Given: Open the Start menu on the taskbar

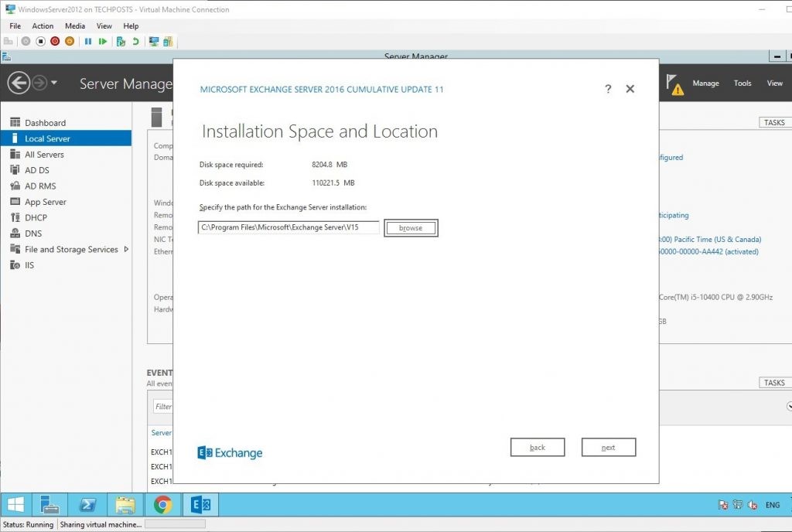Looking at the screenshot, I should point(15,505).
